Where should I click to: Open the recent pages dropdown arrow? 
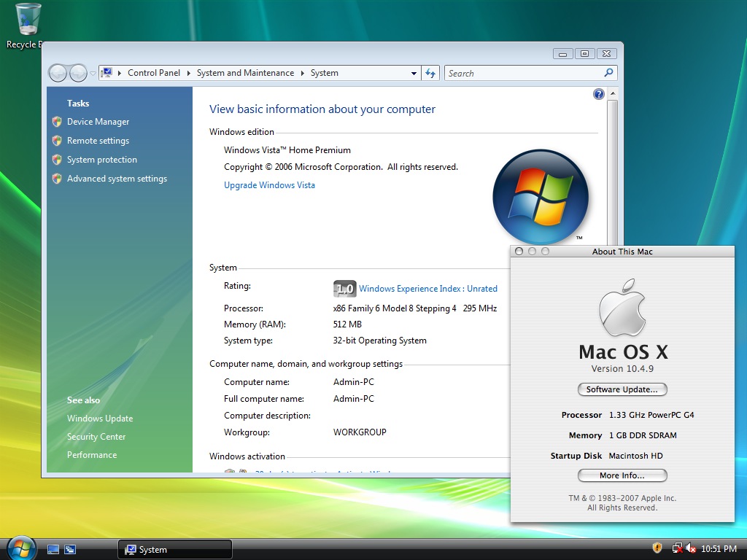(x=93, y=74)
